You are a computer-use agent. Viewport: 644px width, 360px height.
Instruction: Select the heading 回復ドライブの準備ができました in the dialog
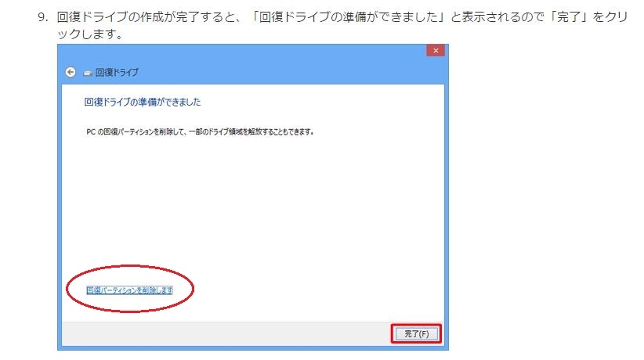(143, 102)
